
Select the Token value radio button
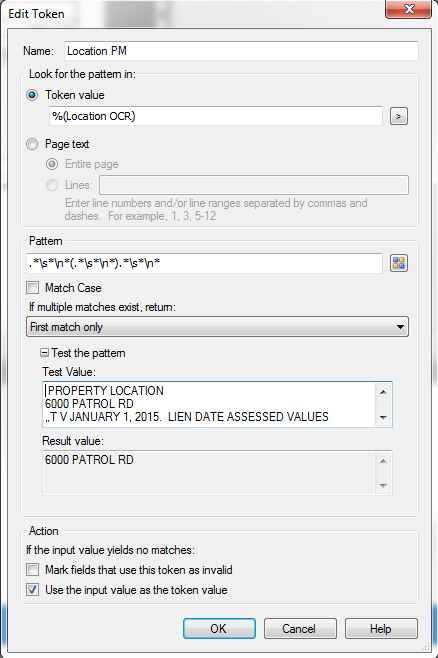click(x=32, y=95)
